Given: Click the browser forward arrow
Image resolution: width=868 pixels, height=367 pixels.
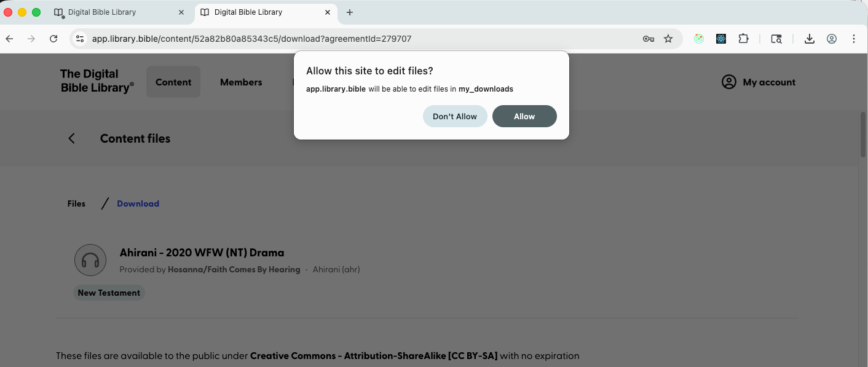Looking at the screenshot, I should (31, 39).
